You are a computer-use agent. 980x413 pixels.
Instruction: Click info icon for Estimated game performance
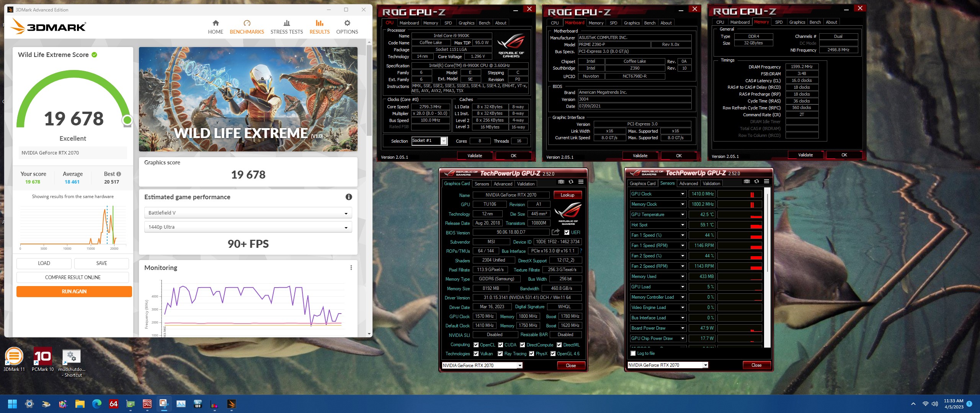(349, 197)
